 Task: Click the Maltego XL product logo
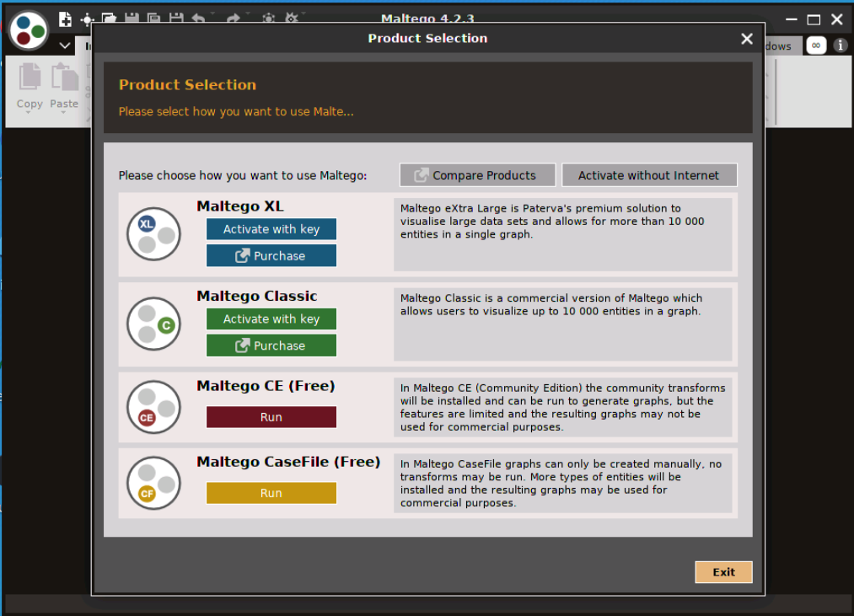(153, 233)
